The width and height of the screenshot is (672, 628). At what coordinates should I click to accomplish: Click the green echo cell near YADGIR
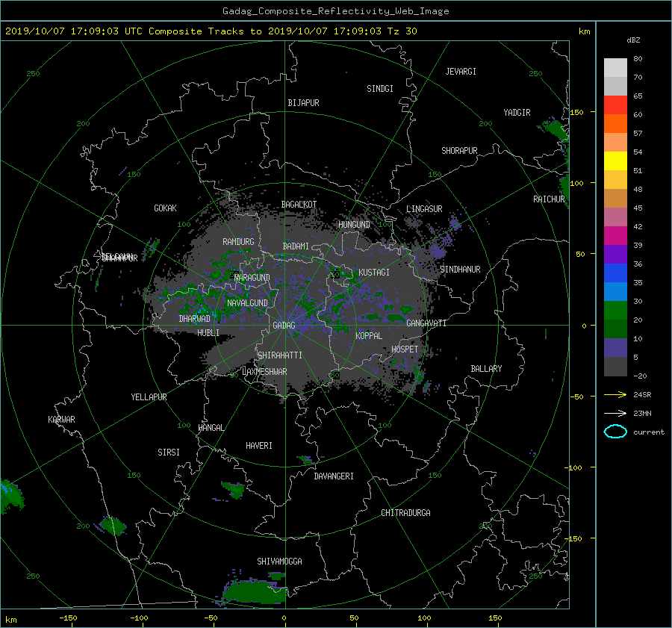pos(554,128)
